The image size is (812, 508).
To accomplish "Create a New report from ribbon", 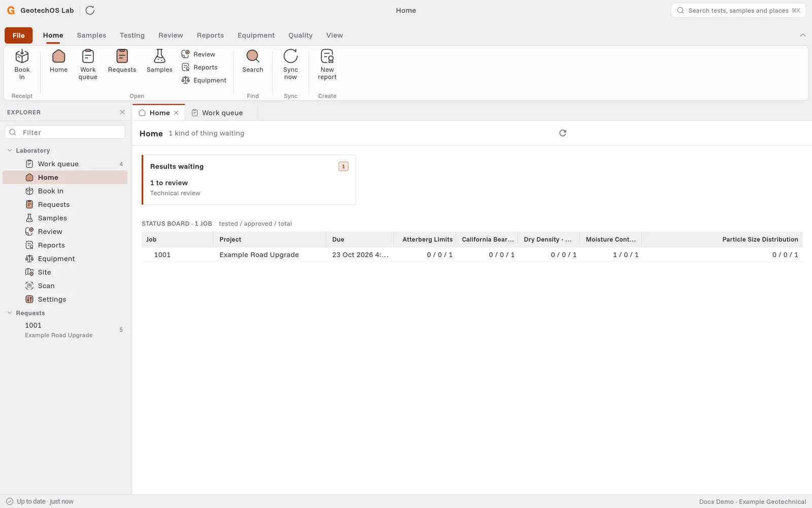I will pos(327,65).
